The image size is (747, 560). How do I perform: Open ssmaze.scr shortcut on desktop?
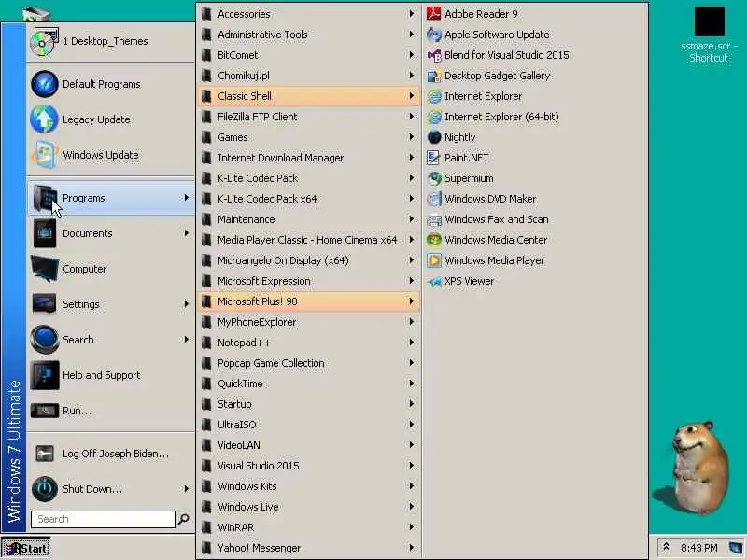(x=709, y=34)
